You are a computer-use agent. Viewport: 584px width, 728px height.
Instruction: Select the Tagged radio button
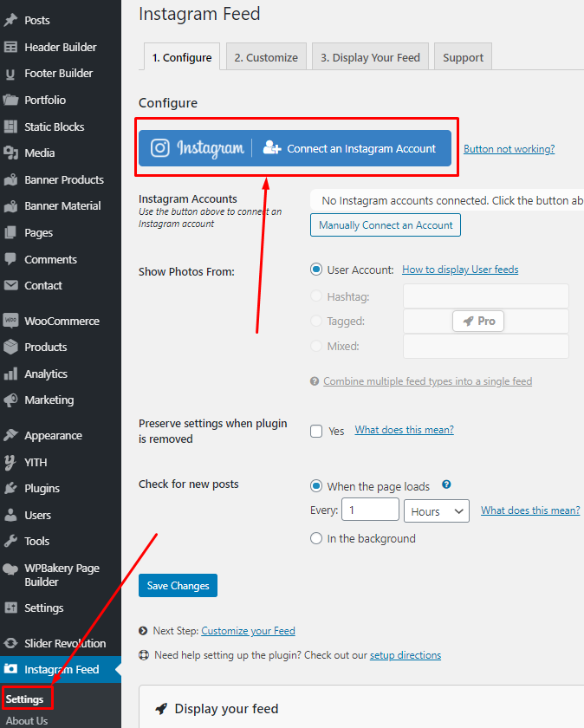tap(316, 321)
